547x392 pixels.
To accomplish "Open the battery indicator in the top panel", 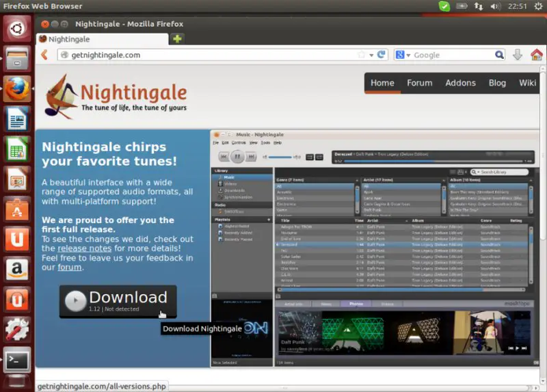I will 462,6.
